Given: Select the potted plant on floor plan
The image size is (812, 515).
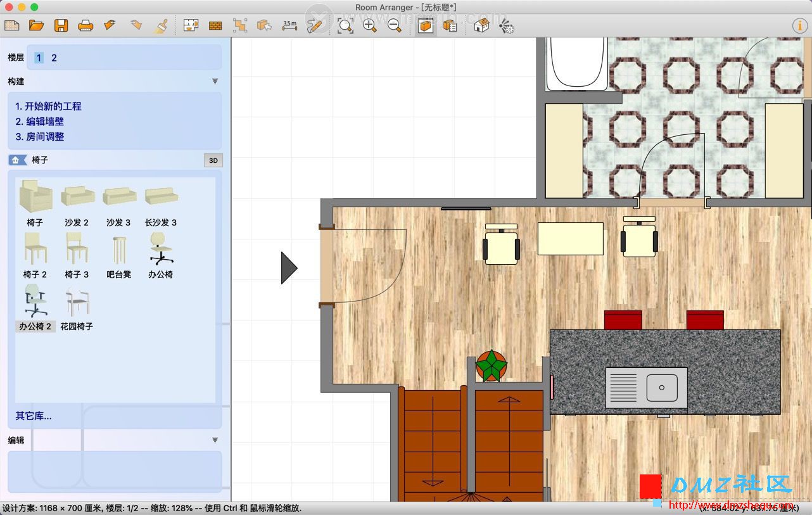Looking at the screenshot, I should pyautogui.click(x=492, y=366).
